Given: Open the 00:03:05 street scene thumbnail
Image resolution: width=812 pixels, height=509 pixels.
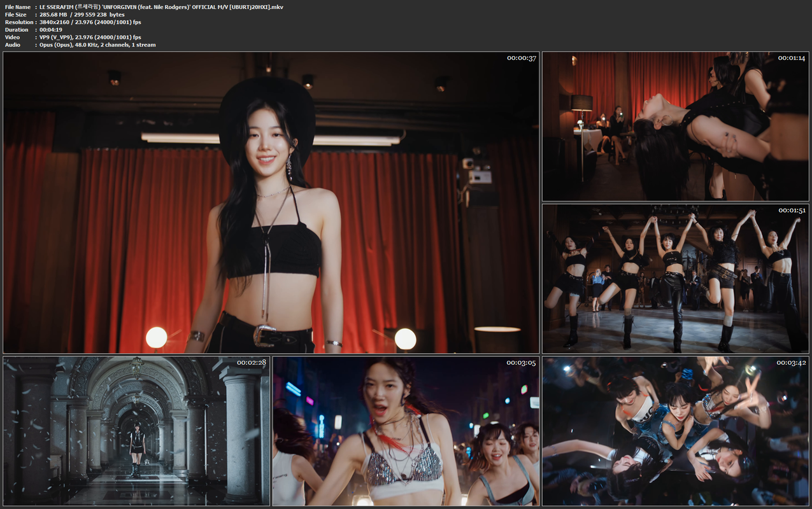Looking at the screenshot, I should tap(406, 431).
